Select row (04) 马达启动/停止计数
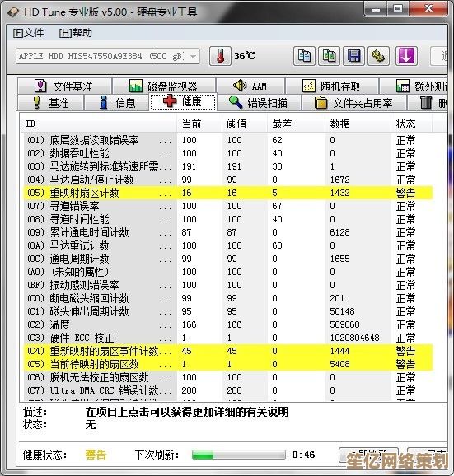 [228, 180]
